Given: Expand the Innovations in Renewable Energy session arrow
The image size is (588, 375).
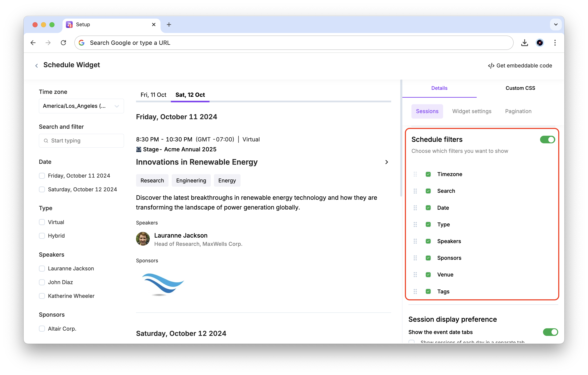Looking at the screenshot, I should coord(386,162).
